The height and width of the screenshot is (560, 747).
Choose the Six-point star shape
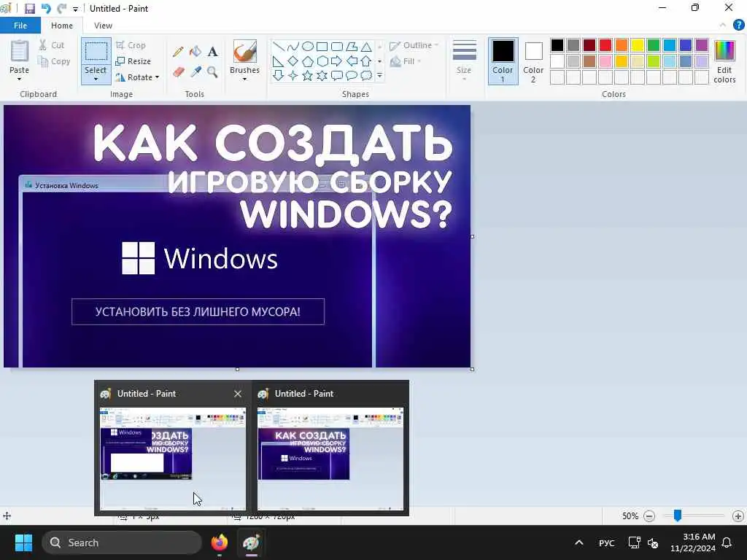(322, 75)
